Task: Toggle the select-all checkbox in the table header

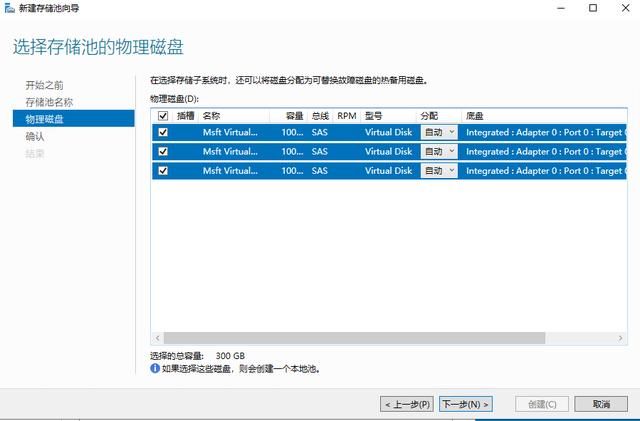Action: point(163,116)
